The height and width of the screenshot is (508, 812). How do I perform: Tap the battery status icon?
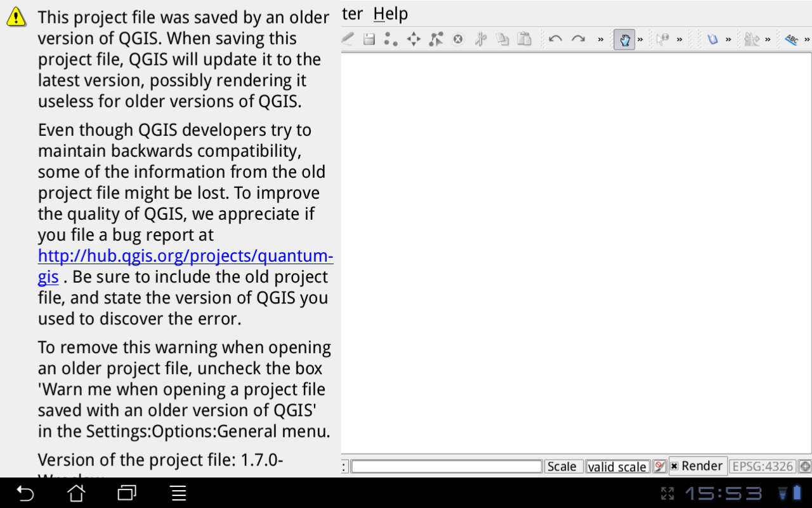(x=796, y=493)
